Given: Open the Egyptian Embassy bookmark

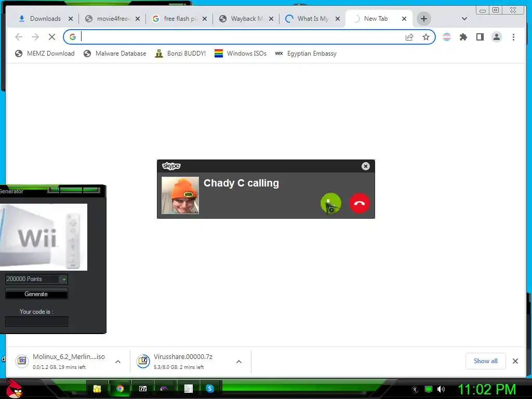Looking at the screenshot, I should 305,54.
